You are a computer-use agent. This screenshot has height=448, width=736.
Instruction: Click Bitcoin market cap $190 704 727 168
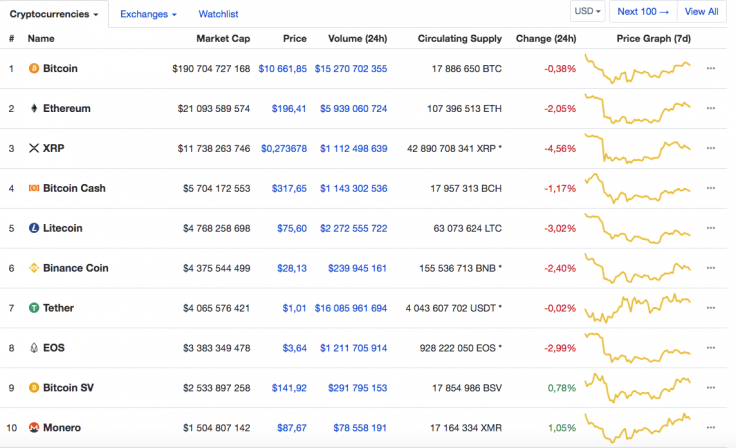tap(211, 69)
